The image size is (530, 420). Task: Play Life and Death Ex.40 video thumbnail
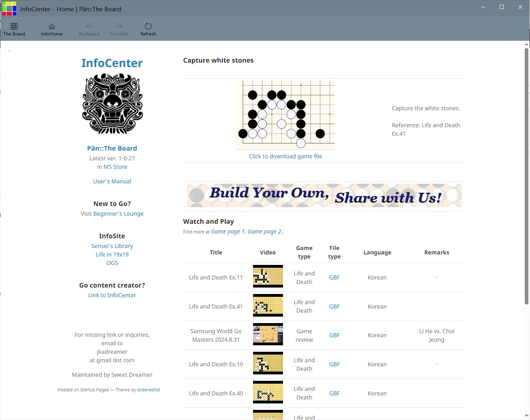click(x=268, y=392)
